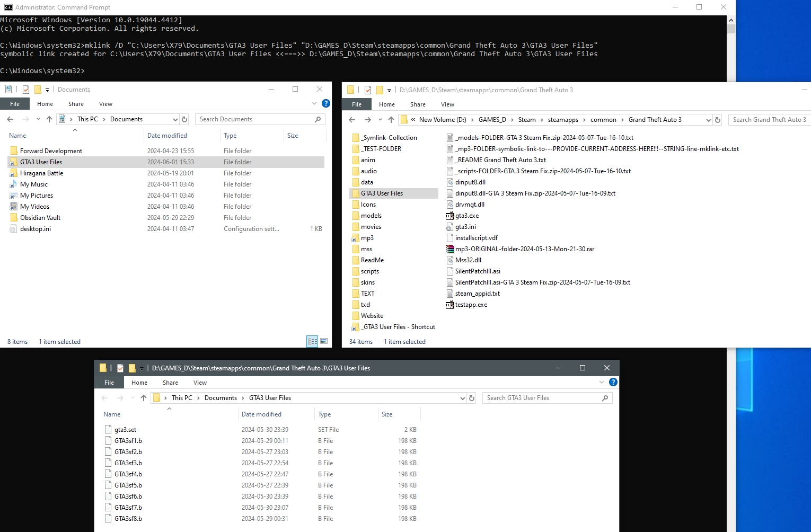This screenshot has width=811, height=532.
Task: Select the mp3 symlink folder
Action: click(x=363, y=238)
